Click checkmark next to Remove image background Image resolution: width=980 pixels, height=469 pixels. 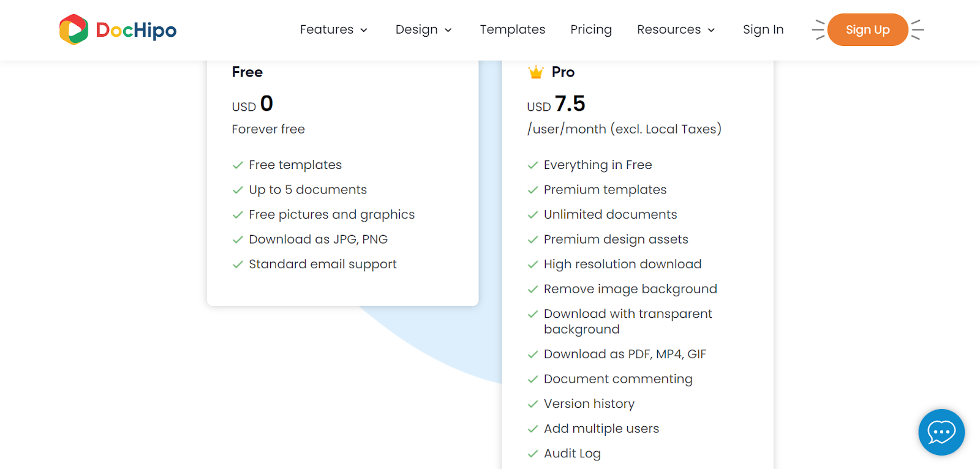pyautogui.click(x=533, y=290)
